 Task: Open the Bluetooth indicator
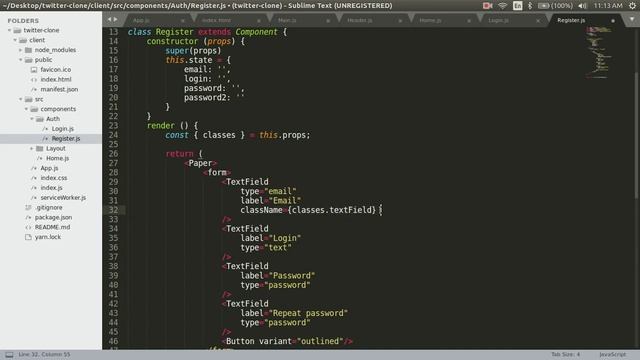point(530,6)
